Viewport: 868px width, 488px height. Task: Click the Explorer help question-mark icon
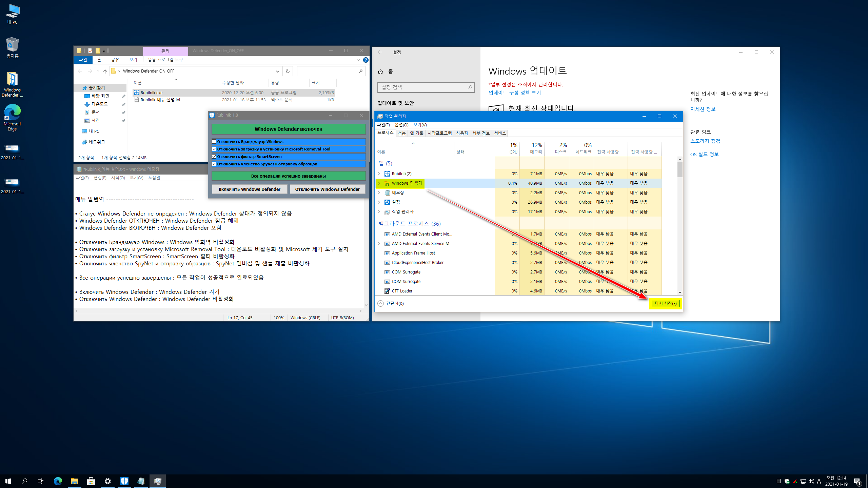pos(366,60)
